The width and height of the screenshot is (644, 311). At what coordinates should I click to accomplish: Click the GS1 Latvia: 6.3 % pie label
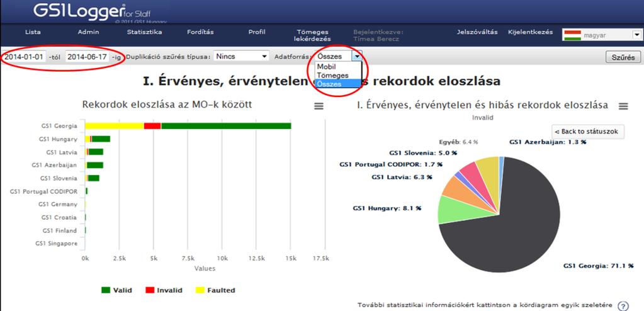[402, 177]
